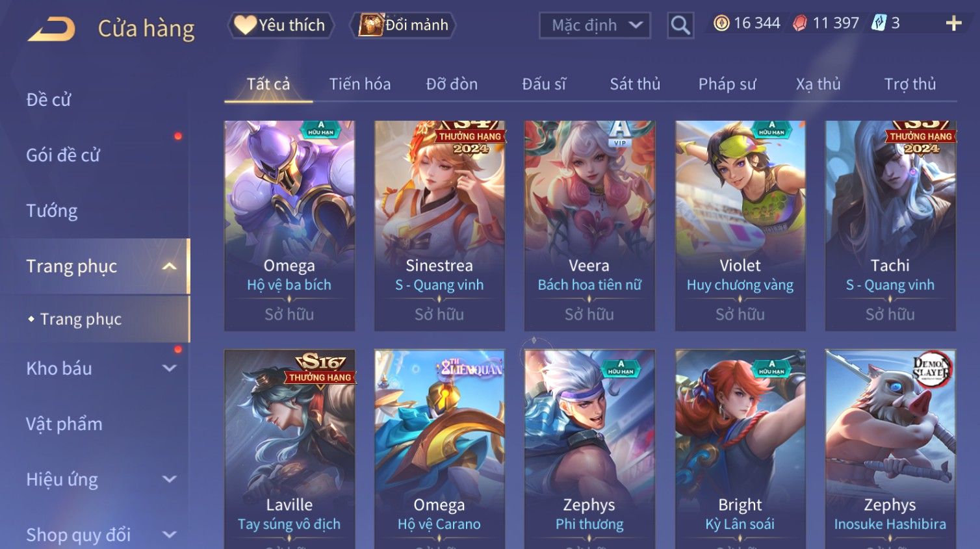The width and height of the screenshot is (980, 549).
Task: Open Yêu thích favorites heart button
Action: (281, 25)
